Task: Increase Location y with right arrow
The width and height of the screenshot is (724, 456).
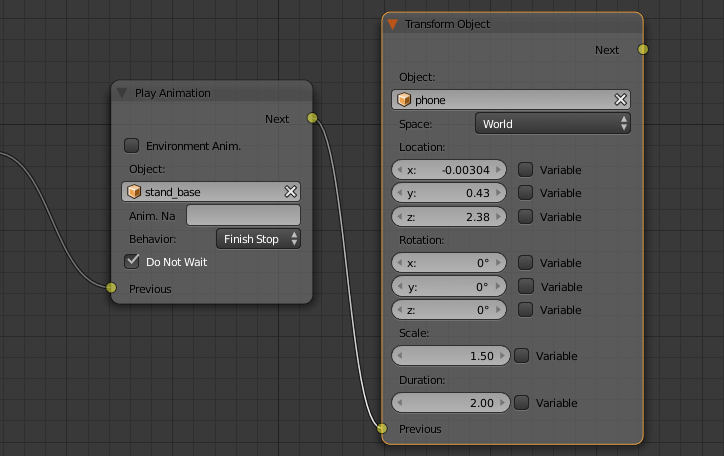Action: pyautogui.click(x=499, y=192)
